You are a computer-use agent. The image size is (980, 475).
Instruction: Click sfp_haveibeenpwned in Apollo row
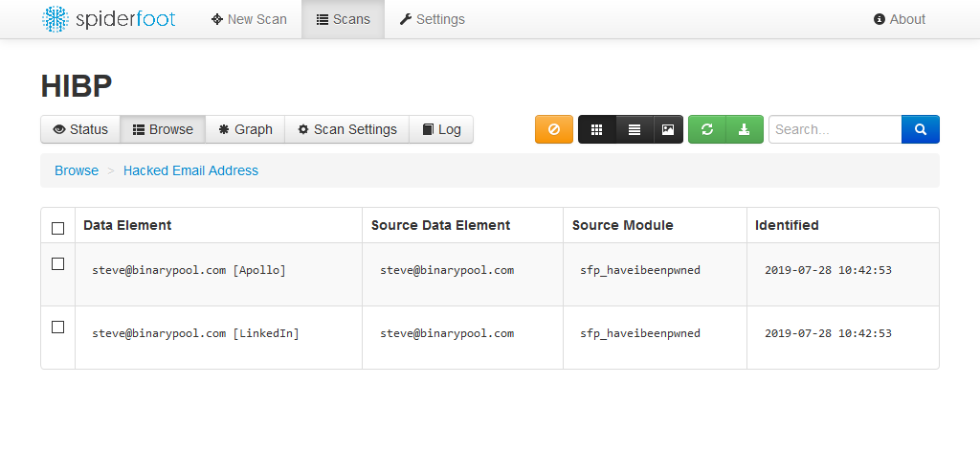click(x=640, y=271)
